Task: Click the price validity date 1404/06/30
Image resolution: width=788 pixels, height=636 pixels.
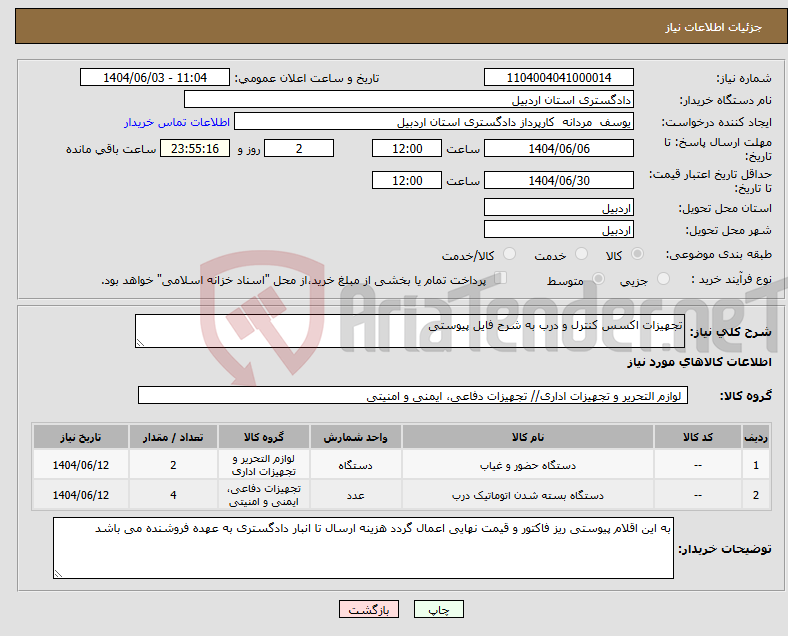Action: 558,180
